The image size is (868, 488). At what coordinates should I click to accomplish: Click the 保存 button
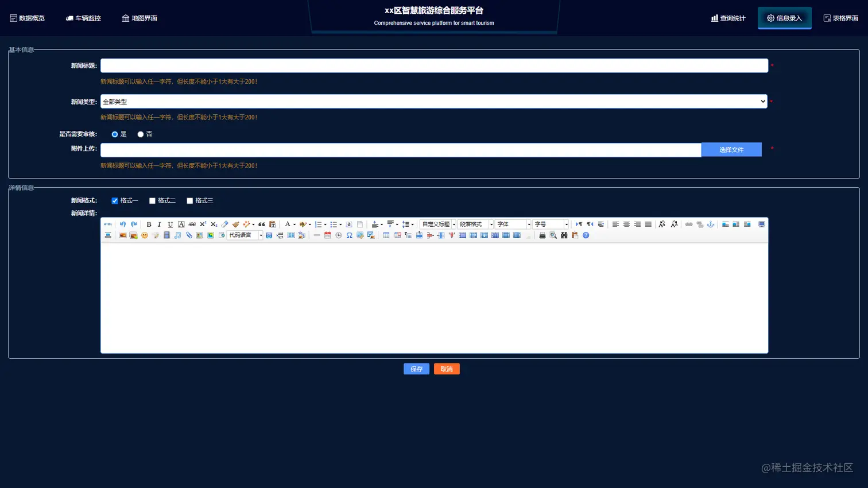pyautogui.click(x=416, y=369)
